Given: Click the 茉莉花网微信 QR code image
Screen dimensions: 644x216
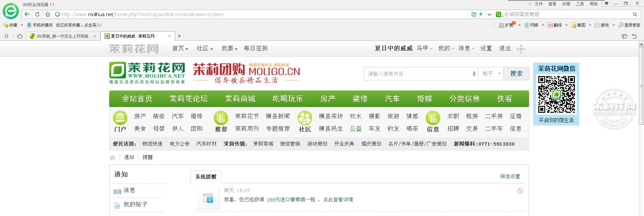Looking at the screenshot, I should [x=556, y=95].
